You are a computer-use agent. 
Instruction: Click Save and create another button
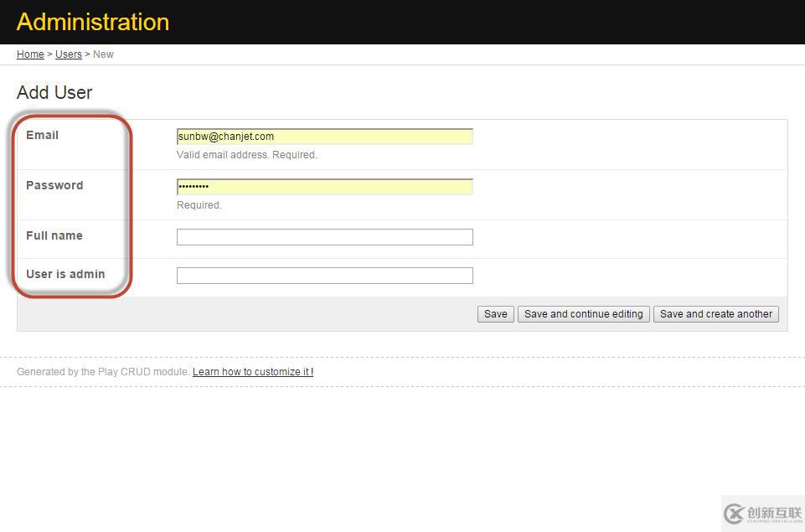click(x=716, y=314)
